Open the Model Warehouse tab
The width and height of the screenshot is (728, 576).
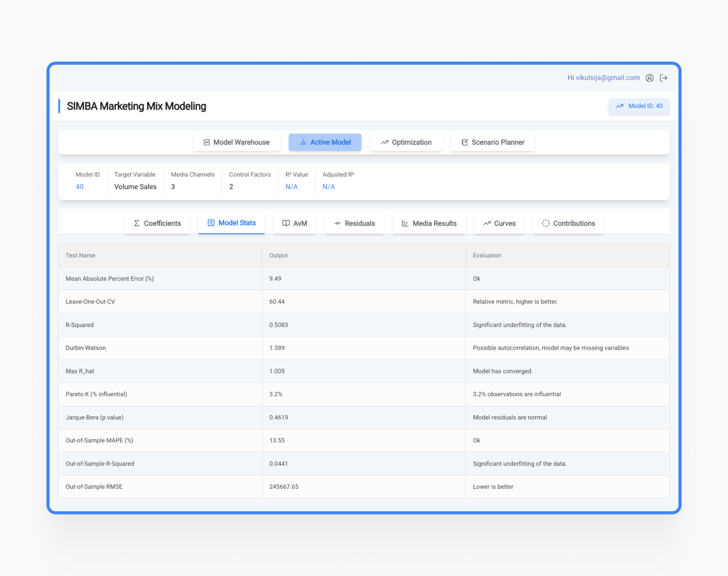coord(236,142)
